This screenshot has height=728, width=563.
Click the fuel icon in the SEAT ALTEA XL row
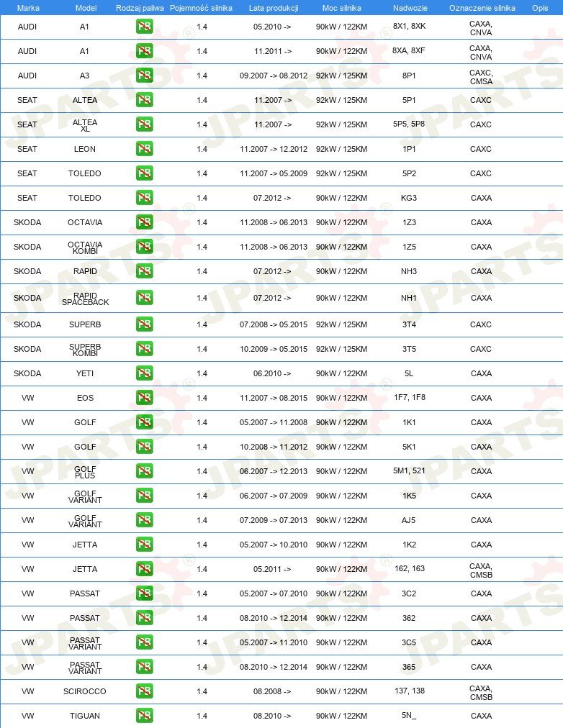click(145, 124)
